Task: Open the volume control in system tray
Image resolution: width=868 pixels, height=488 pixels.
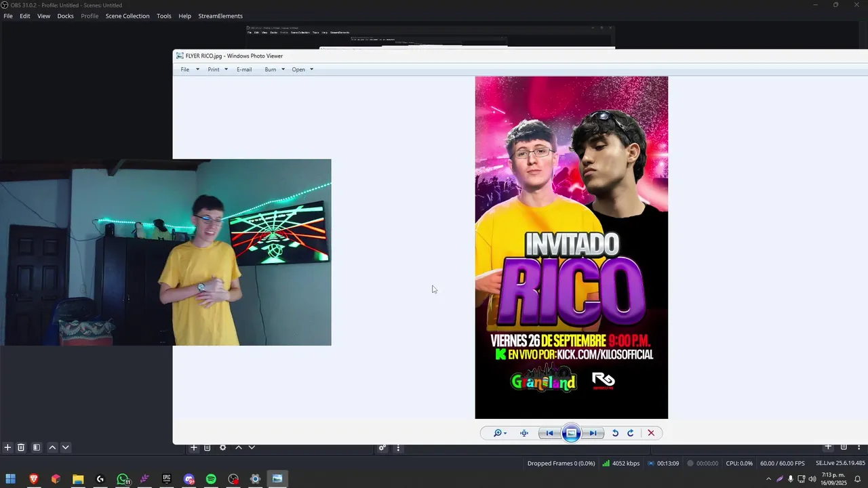Action: (x=812, y=479)
